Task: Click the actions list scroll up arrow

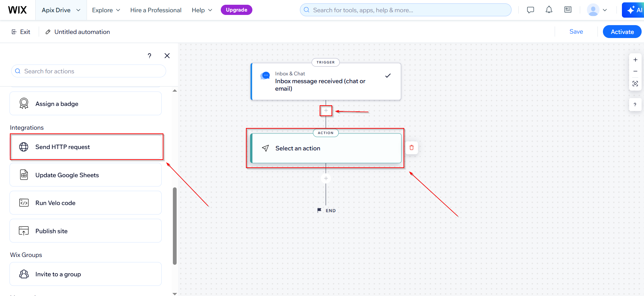Action: [175, 91]
